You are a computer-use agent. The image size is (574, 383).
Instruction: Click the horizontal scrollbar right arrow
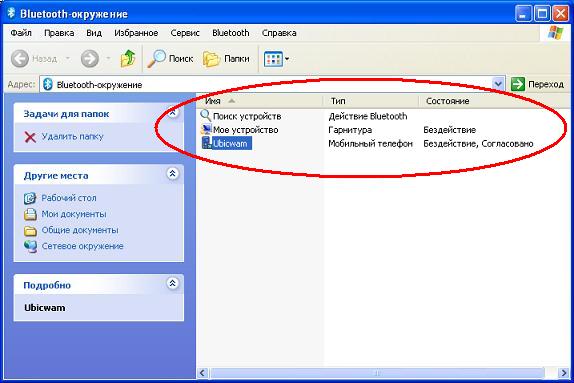(x=564, y=373)
